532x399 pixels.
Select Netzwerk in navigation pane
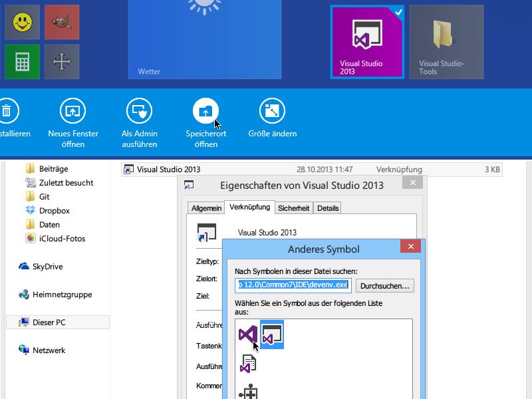click(x=42, y=350)
